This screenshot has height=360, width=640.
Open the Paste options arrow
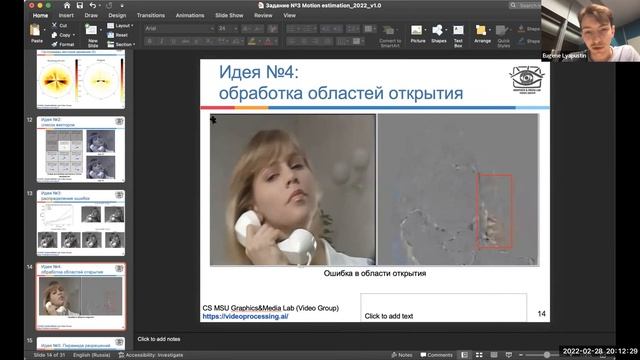[x=44, y=30]
